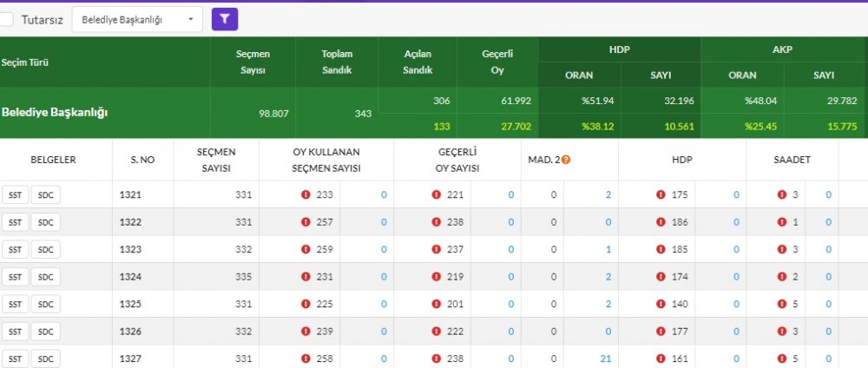Open SDC document for ballot box 1322
This screenshot has height=368, width=868.
click(46, 222)
